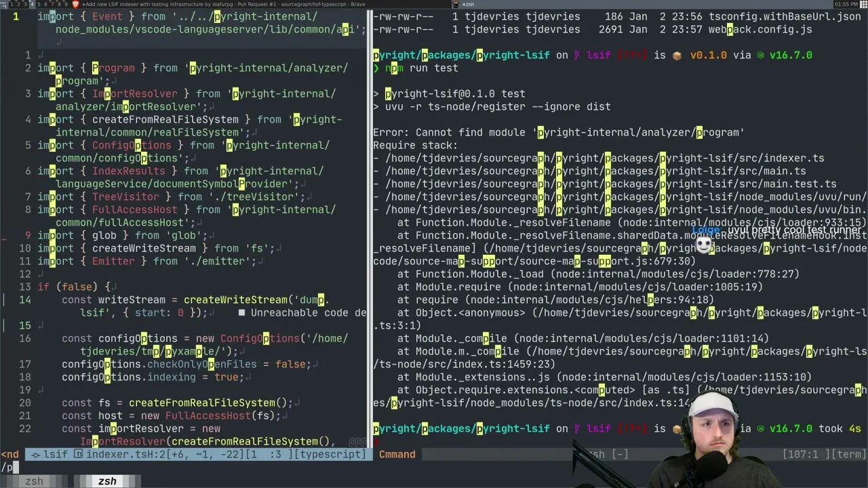Click the 'took 4s' text in prompt

pos(840,428)
